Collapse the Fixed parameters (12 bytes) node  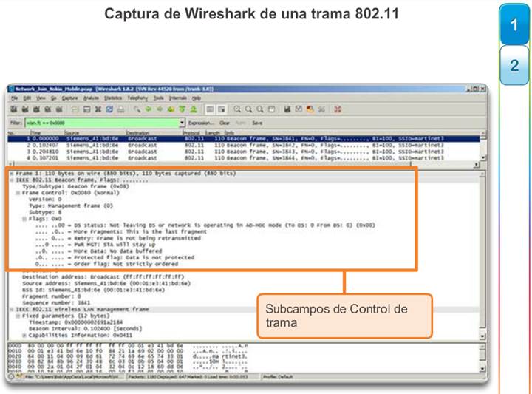(x=18, y=316)
